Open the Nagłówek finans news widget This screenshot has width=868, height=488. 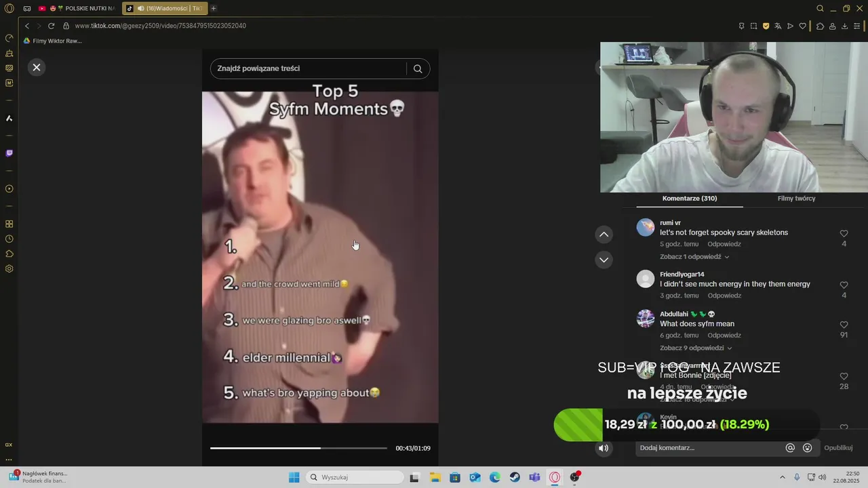coord(38,477)
